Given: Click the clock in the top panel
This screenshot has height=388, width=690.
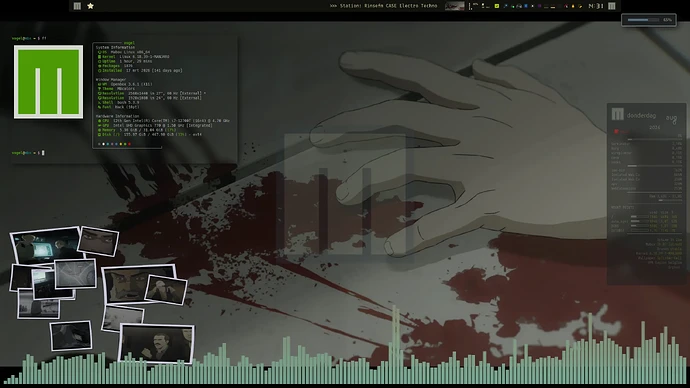Looking at the screenshot, I should coord(595,6).
